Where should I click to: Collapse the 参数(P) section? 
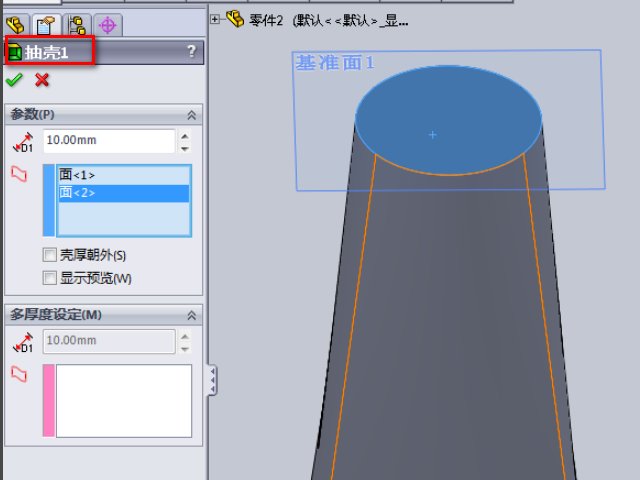(192, 115)
